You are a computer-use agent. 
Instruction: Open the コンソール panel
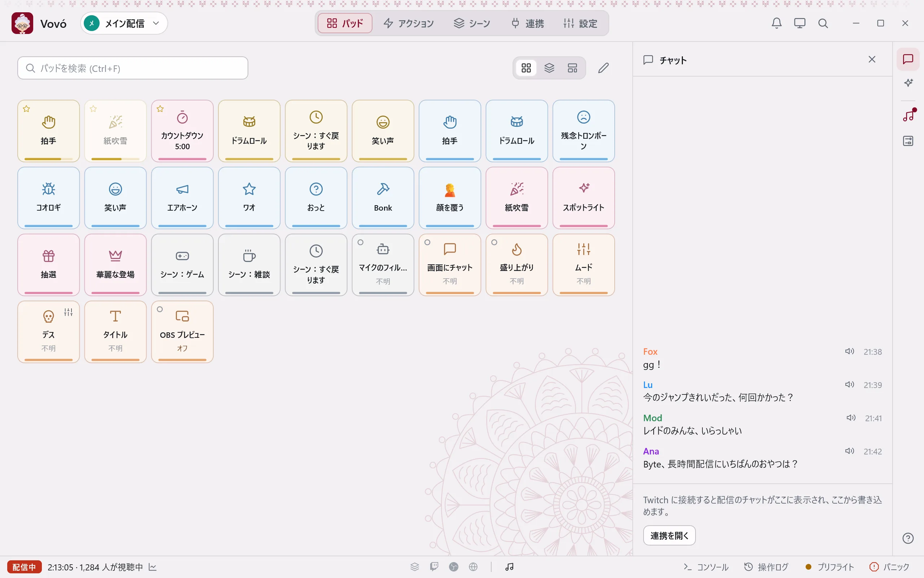706,567
